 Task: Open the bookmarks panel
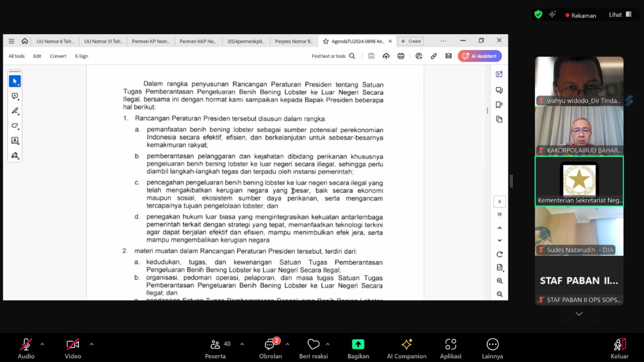click(499, 105)
